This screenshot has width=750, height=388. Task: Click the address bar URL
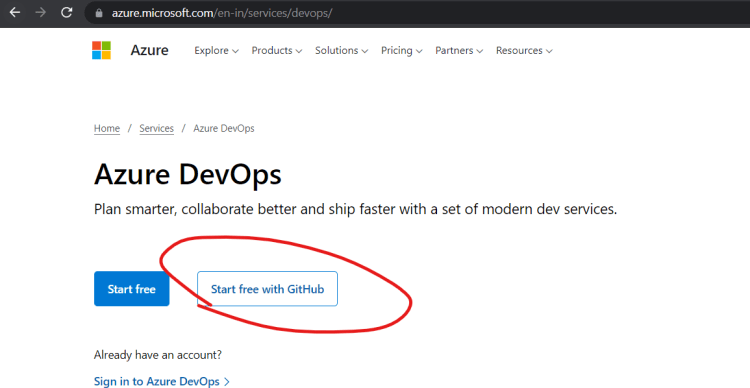(222, 13)
